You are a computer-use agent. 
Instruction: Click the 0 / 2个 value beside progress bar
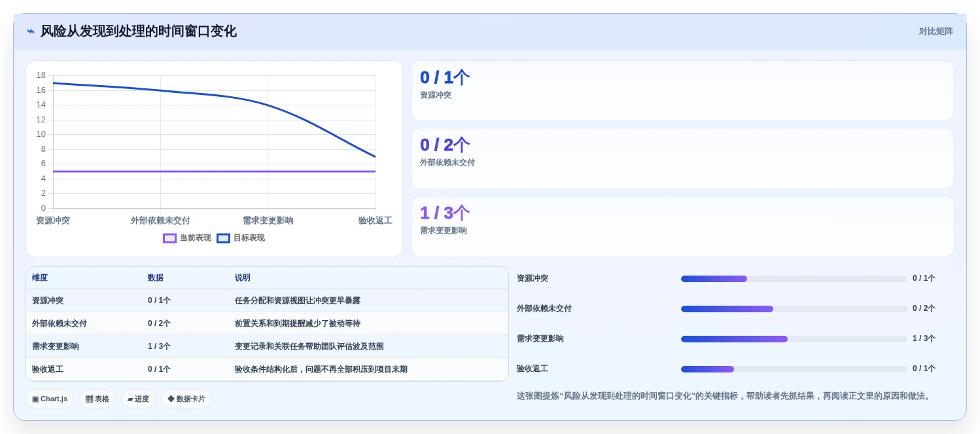(924, 309)
